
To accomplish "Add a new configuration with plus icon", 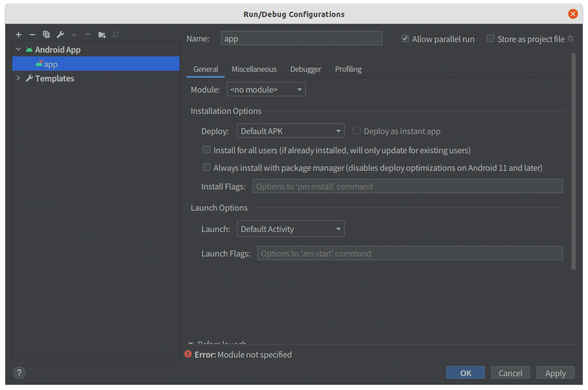I will point(18,35).
